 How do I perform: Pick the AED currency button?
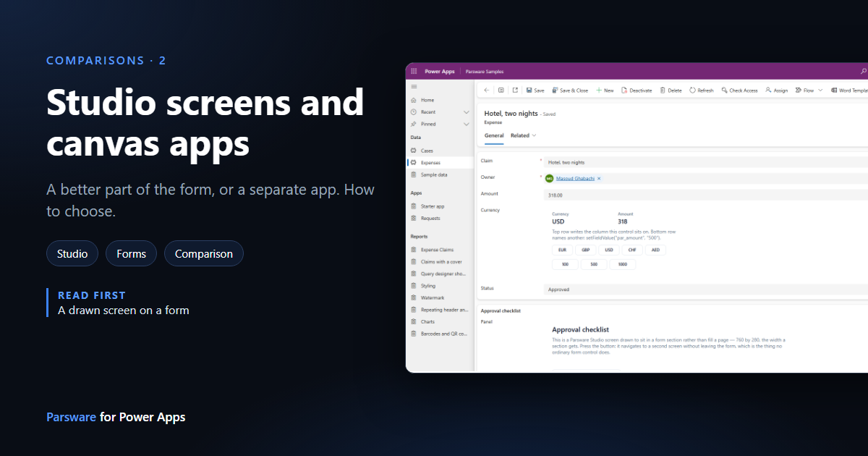coord(655,250)
